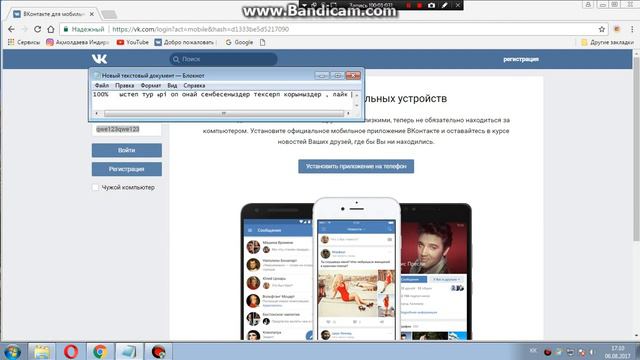The height and width of the screenshot is (360, 640).
Task: Click the red Bandicam tray icon
Action: click(547, 352)
